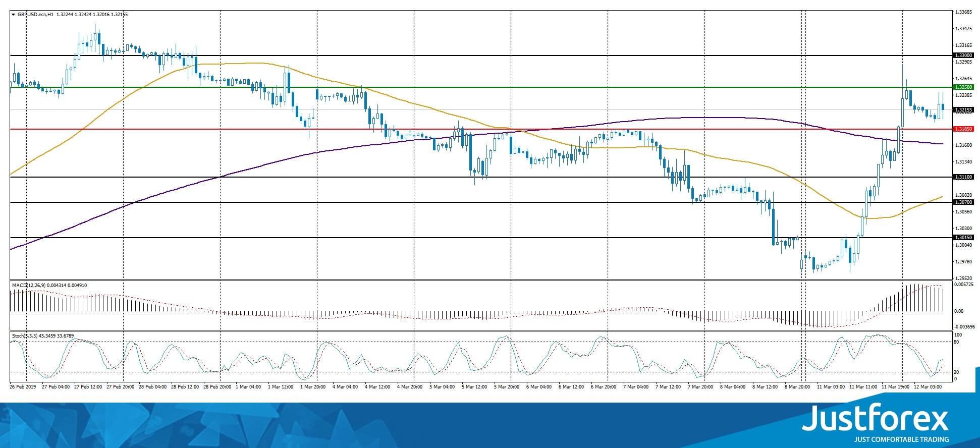Click the 12 Mar 03:00 time label
This screenshot has height=448, width=980.
pos(928,387)
